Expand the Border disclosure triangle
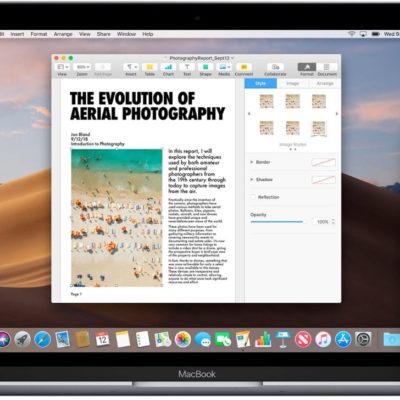The width and height of the screenshot is (400, 400). click(x=252, y=162)
